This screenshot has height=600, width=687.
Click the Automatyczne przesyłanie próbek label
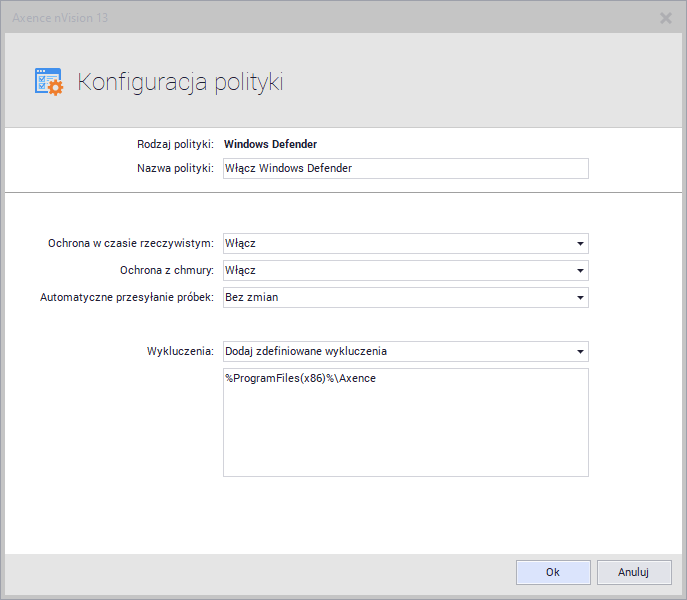pos(126,297)
